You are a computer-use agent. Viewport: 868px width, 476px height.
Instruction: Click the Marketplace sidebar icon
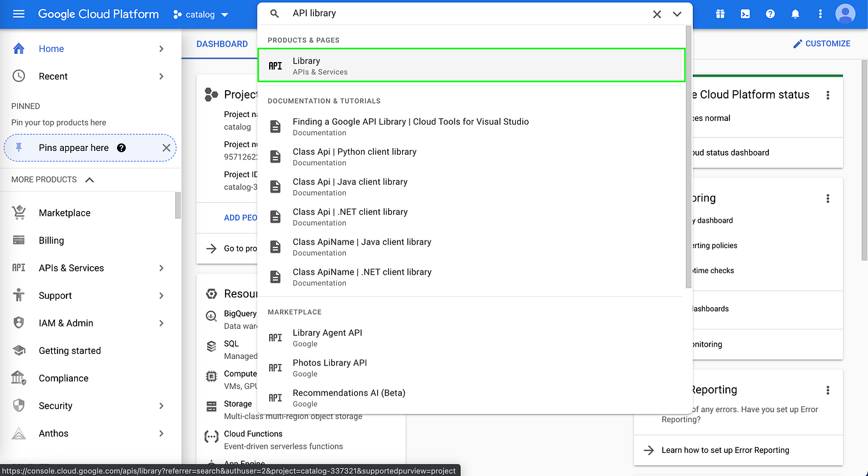(x=19, y=212)
